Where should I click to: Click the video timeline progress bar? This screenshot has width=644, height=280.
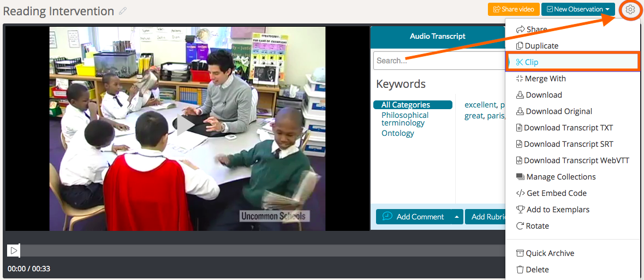262,251
